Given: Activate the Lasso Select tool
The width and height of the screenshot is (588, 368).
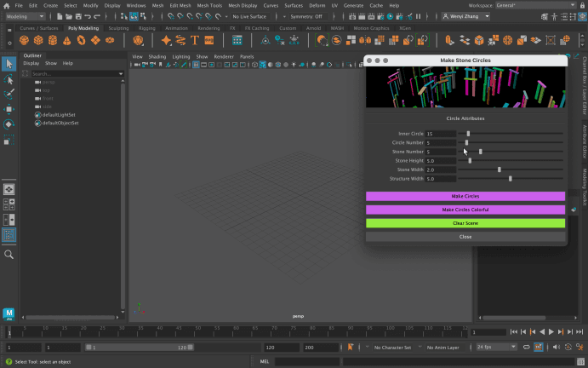Looking at the screenshot, I should pyautogui.click(x=9, y=79).
